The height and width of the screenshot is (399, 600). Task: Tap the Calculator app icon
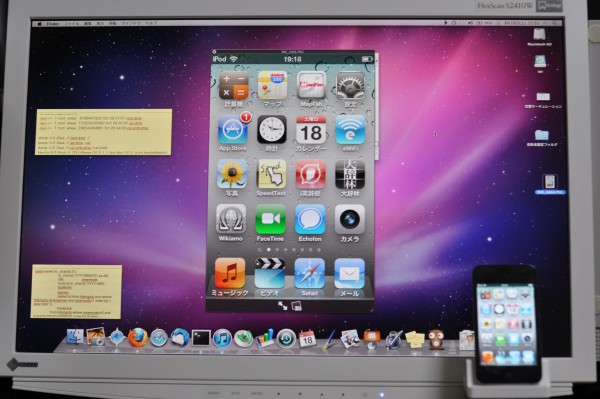point(234,86)
